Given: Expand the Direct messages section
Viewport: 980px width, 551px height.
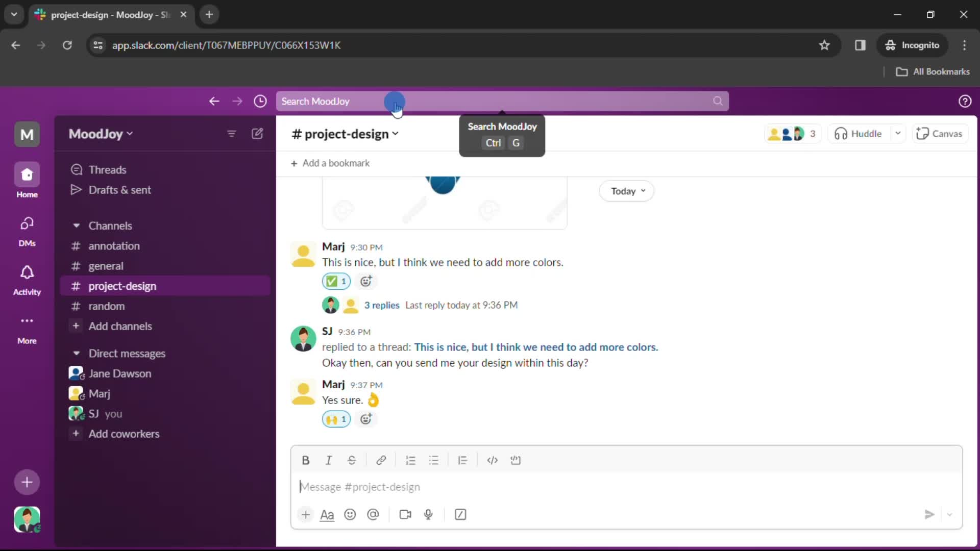Looking at the screenshot, I should 76,353.
